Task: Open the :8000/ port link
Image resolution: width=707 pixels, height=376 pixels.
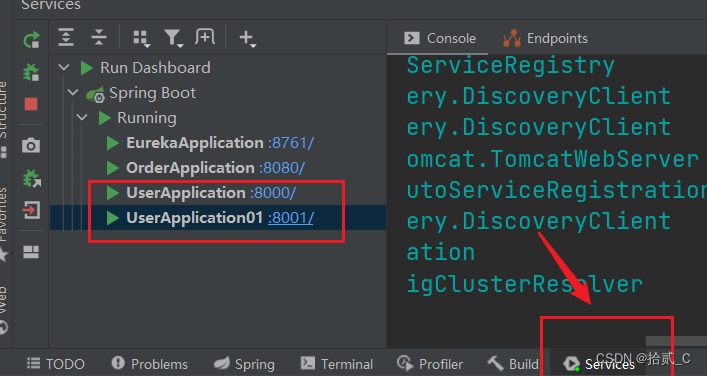Action: click(273, 193)
